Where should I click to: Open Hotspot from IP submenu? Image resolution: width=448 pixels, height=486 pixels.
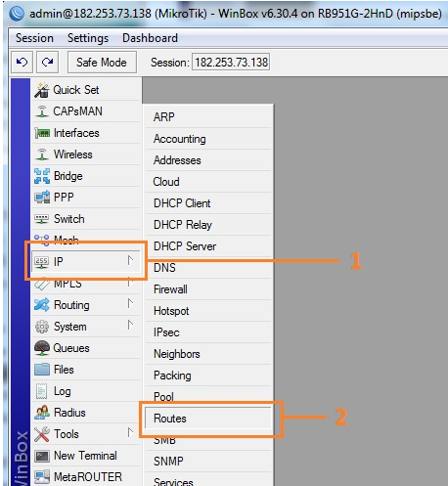point(208,311)
